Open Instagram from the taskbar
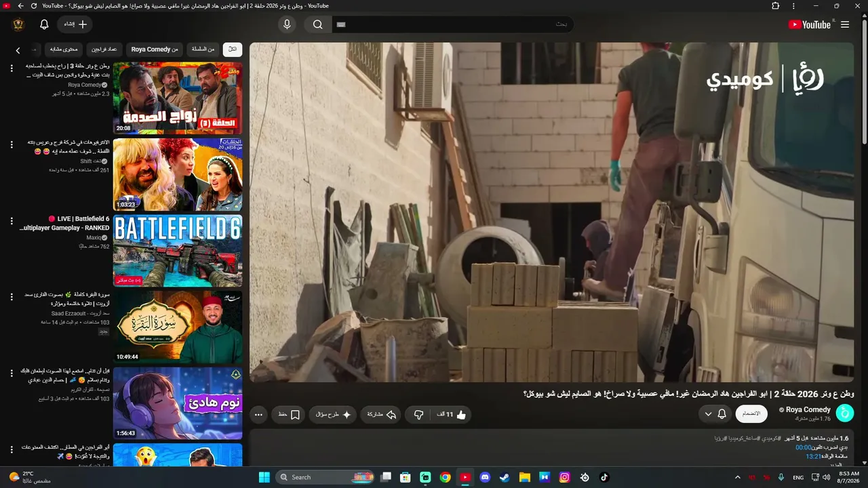 point(564,477)
